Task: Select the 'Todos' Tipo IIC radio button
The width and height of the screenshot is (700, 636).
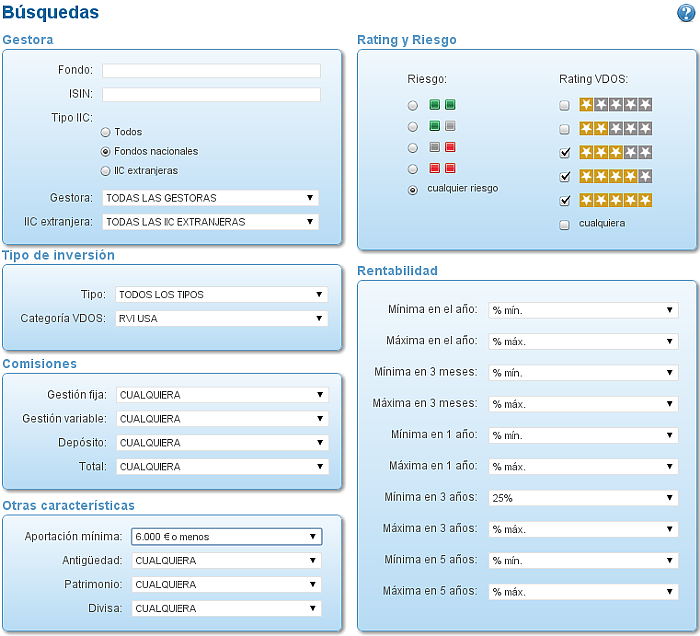Action: (x=105, y=132)
